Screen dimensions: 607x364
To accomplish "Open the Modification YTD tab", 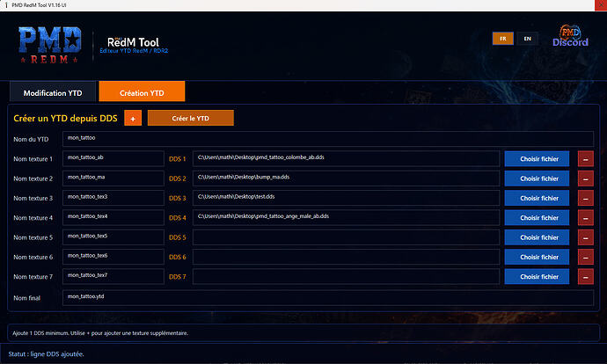I will pos(53,91).
